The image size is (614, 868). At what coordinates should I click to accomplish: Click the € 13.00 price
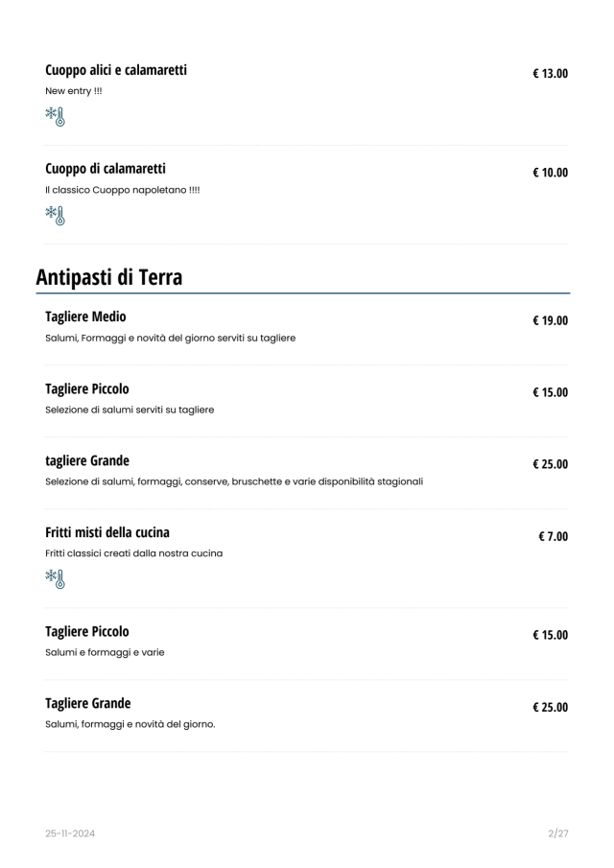(551, 73)
